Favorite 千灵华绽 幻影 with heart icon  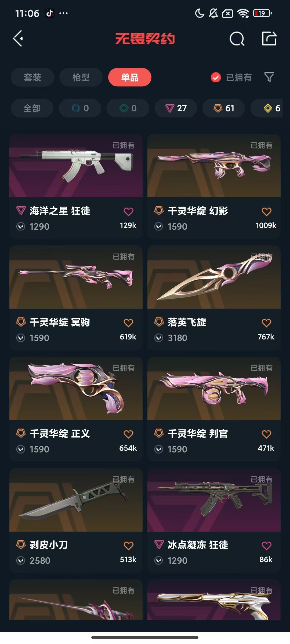click(266, 212)
